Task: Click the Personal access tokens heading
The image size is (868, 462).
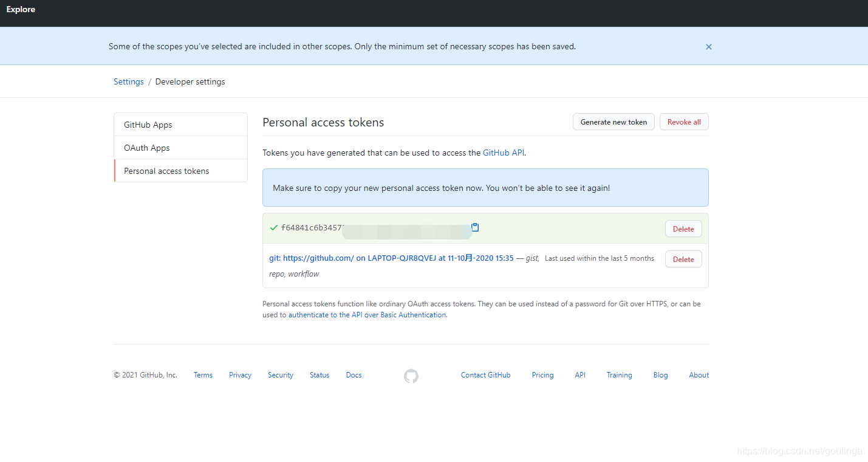Action: (323, 122)
